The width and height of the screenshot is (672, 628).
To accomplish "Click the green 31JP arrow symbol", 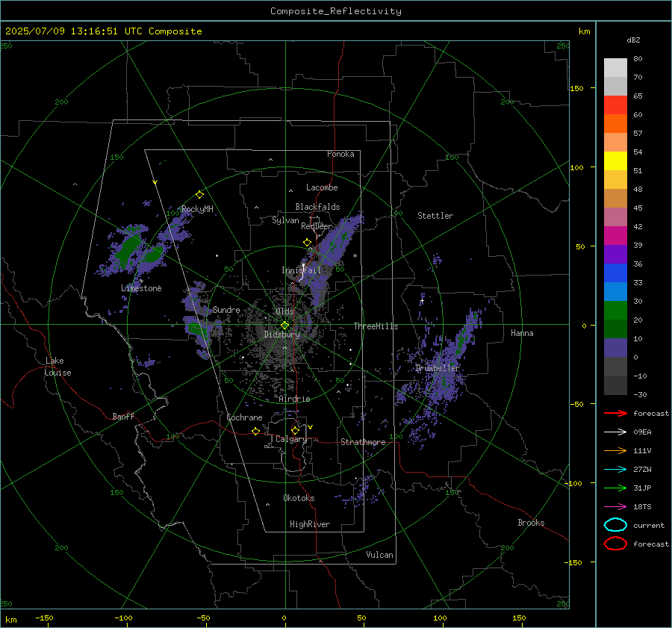I will (x=615, y=488).
